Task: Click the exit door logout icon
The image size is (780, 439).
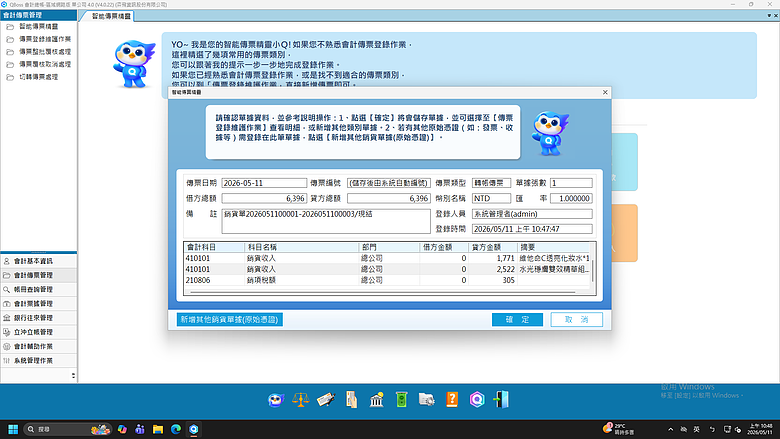Action: 501,400
